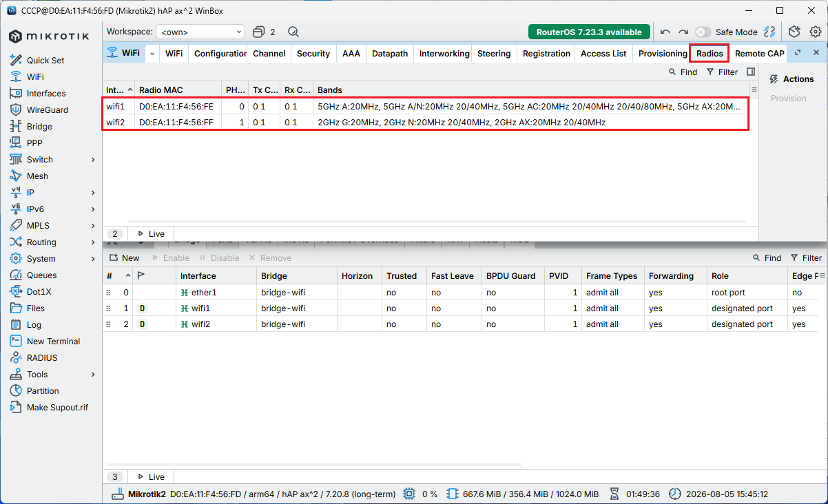828x504 pixels.
Task: Expand the Tools submenu
Action: (93, 374)
